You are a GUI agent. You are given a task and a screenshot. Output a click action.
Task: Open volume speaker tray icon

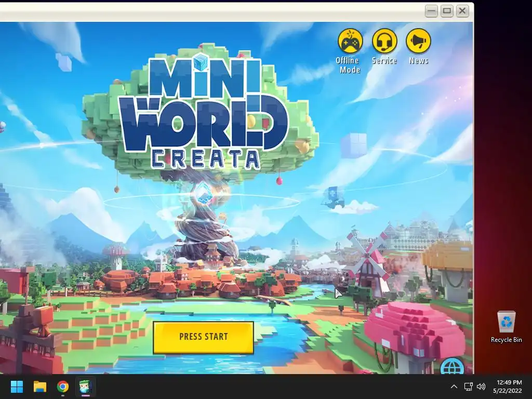[481, 387]
